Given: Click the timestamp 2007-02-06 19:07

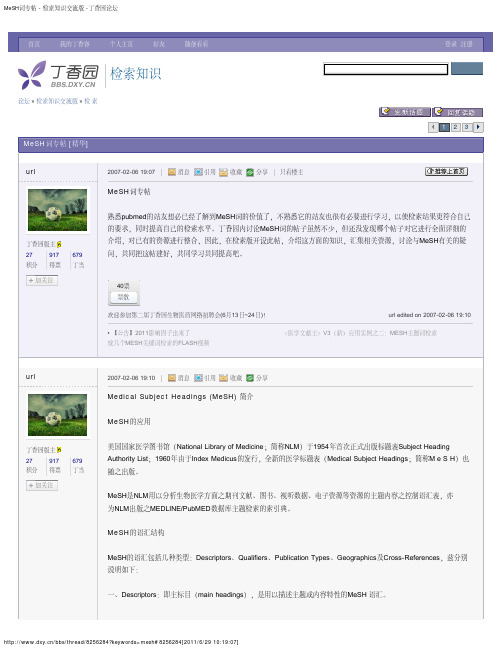Looking at the screenshot, I should point(131,172).
